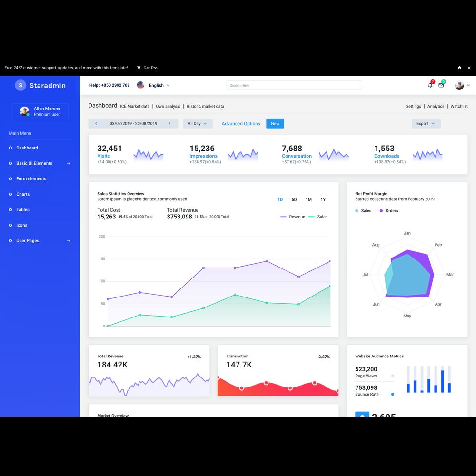This screenshot has width=476, height=476.
Task: Open Charts in the sidebar menu
Action: (23, 194)
